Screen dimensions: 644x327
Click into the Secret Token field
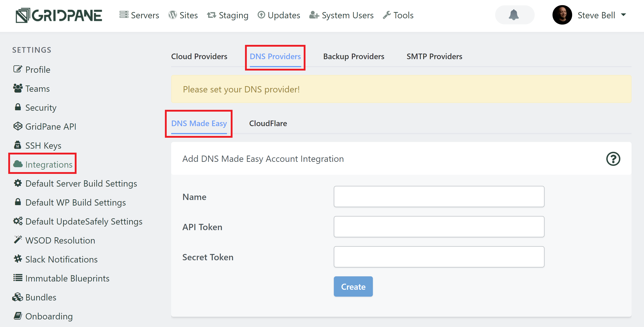coord(439,257)
